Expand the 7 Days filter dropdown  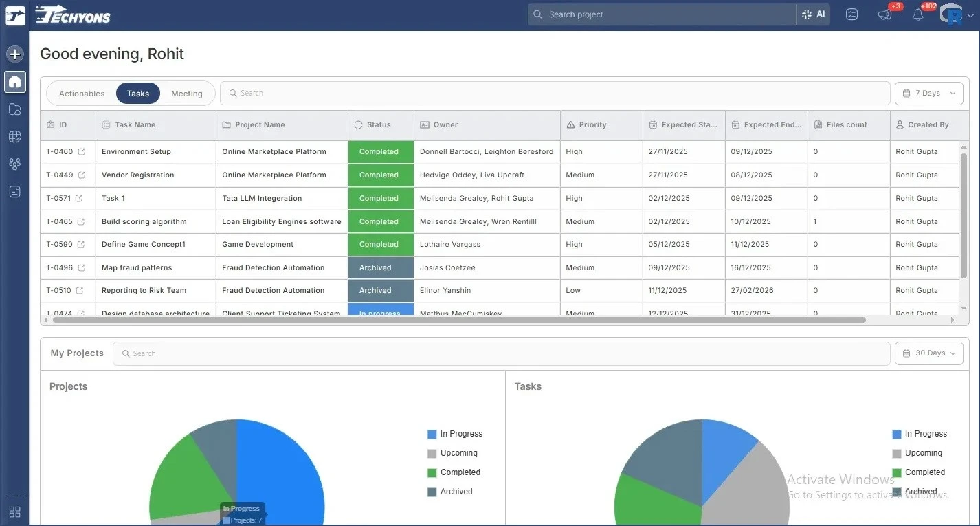pos(928,93)
